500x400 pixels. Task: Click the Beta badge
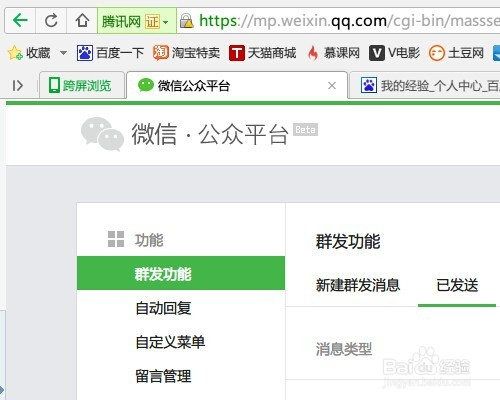click(x=306, y=129)
